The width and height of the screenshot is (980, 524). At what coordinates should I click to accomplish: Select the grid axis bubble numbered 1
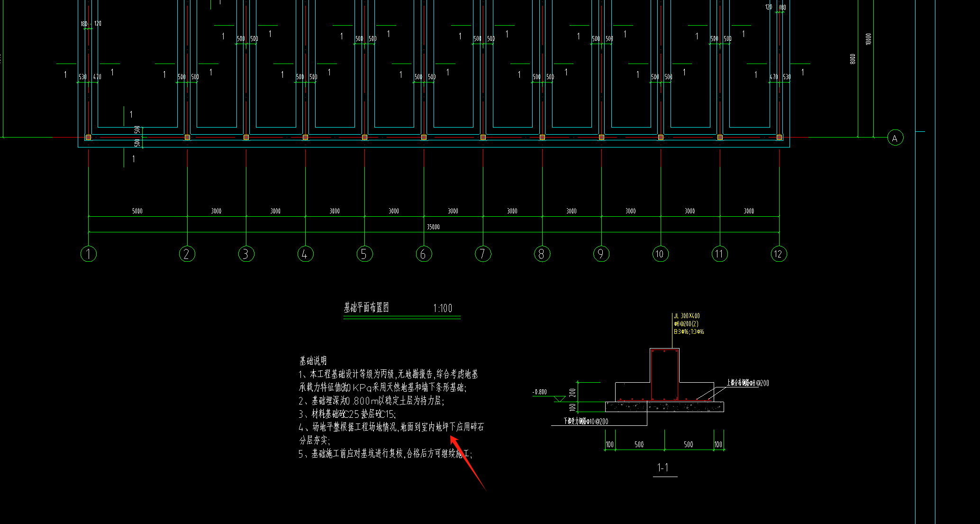(89, 254)
